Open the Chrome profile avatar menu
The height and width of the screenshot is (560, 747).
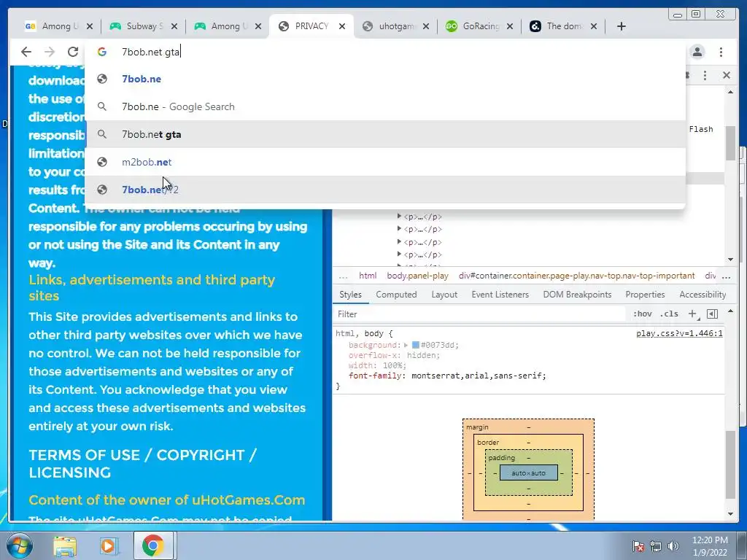(x=697, y=52)
